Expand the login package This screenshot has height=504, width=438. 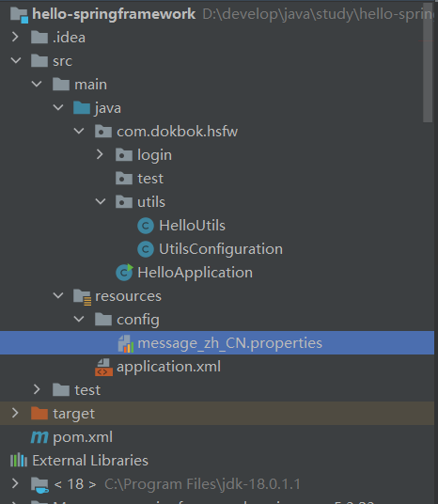(100, 154)
